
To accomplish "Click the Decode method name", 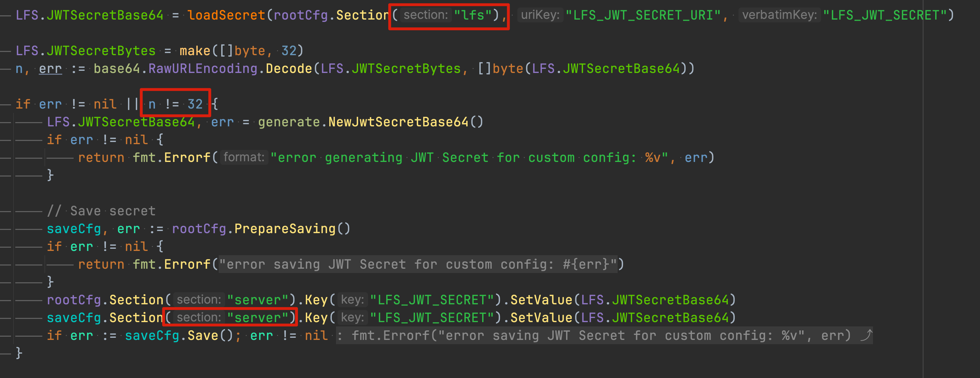I will tap(289, 69).
